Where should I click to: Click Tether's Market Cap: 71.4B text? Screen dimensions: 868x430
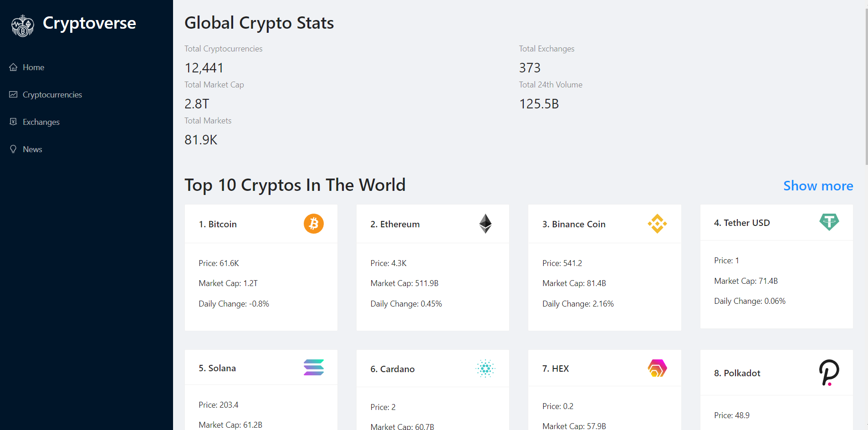click(746, 281)
